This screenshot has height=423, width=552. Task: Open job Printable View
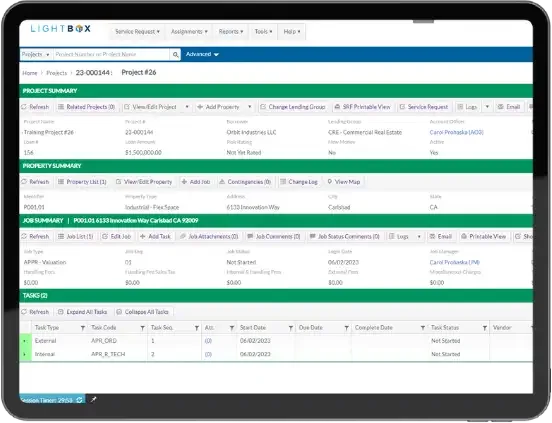point(483,236)
